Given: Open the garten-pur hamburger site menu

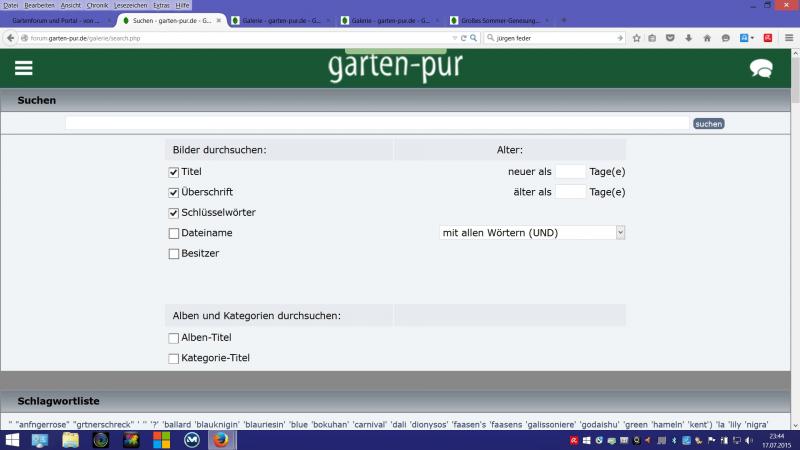Looking at the screenshot, I should point(24,67).
